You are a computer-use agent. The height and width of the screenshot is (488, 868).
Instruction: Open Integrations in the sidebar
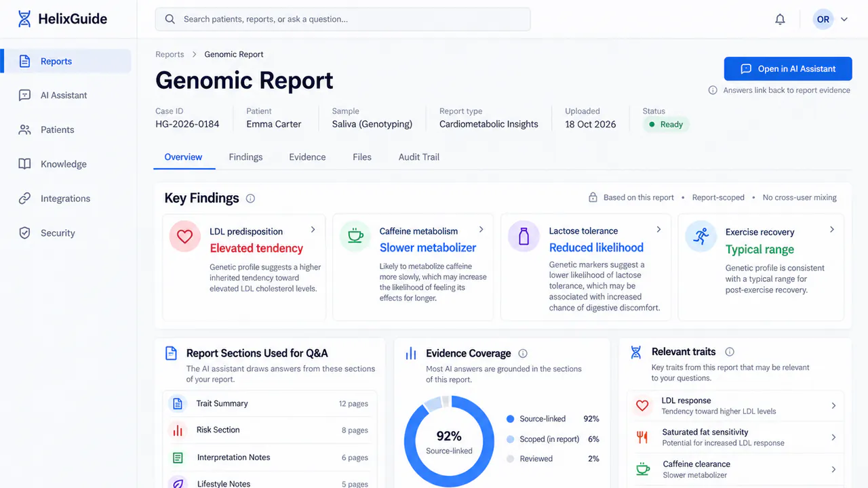click(x=66, y=199)
